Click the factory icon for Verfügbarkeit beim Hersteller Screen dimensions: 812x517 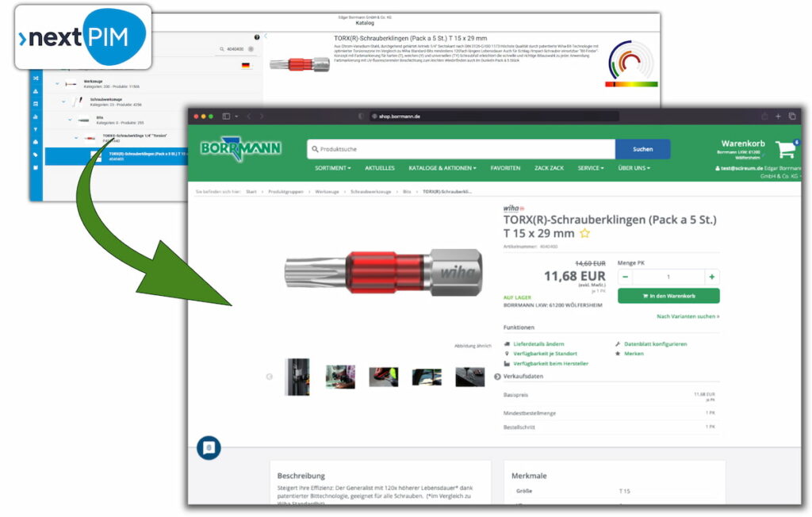pyautogui.click(x=507, y=364)
